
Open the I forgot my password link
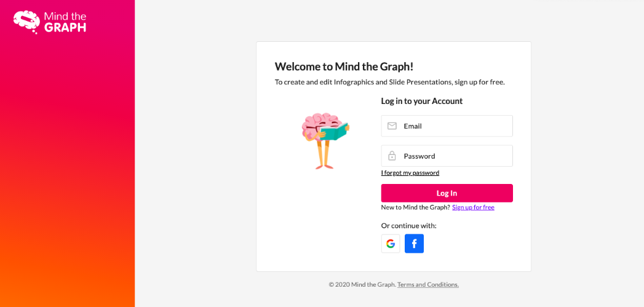[x=410, y=173]
